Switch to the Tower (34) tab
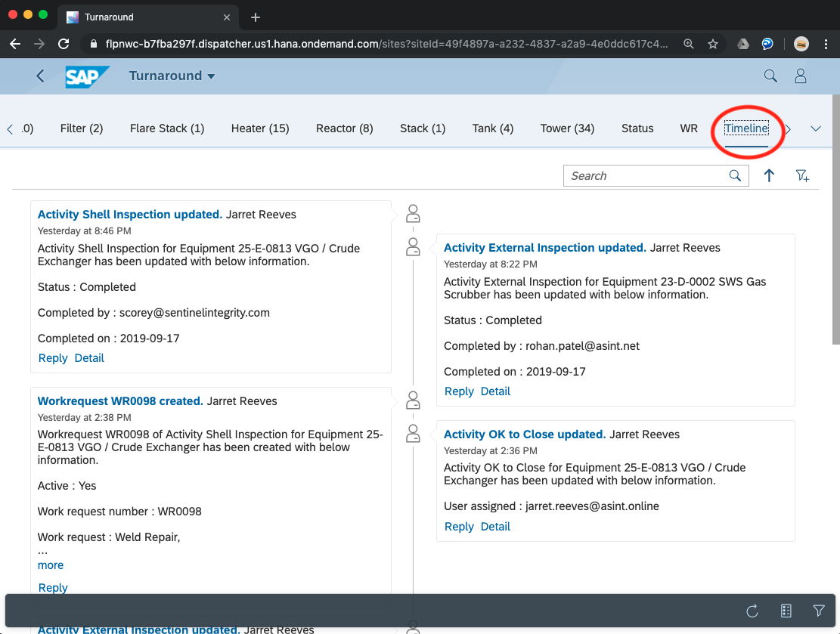 tap(567, 128)
